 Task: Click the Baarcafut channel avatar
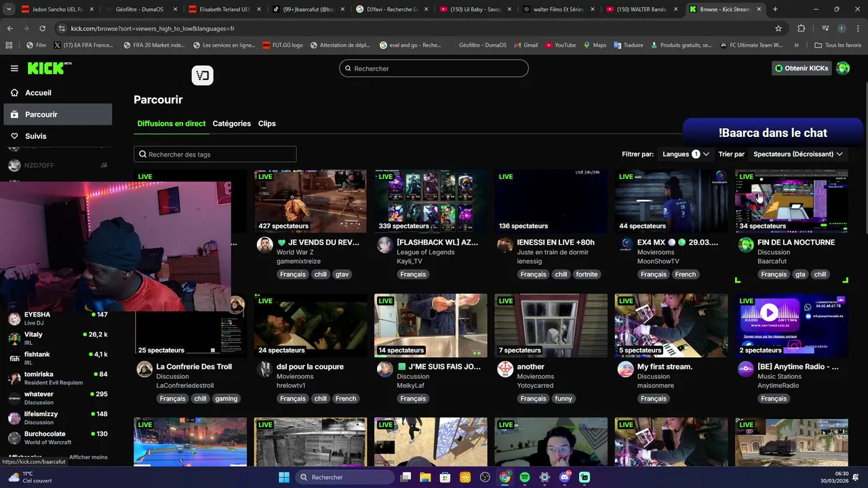tap(745, 245)
